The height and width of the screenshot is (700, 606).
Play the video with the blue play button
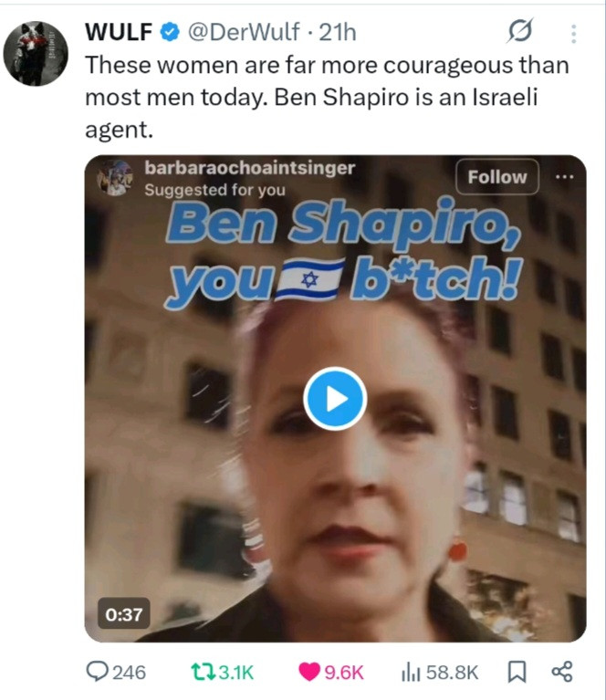click(x=335, y=399)
